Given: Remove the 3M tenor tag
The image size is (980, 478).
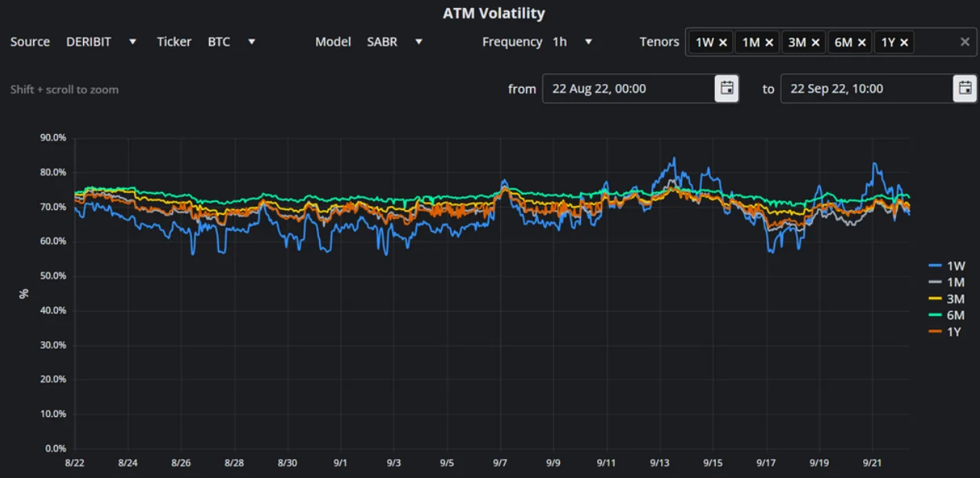Looking at the screenshot, I should point(815,42).
